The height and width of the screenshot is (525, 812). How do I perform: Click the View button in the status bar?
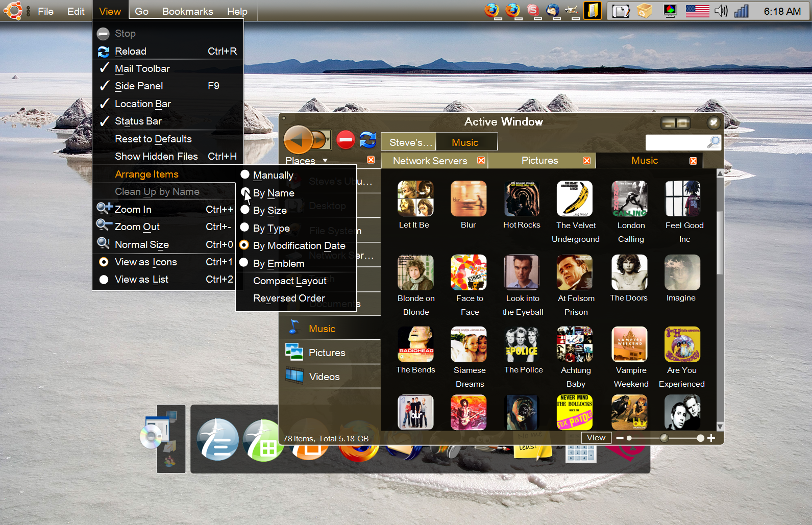(596, 438)
